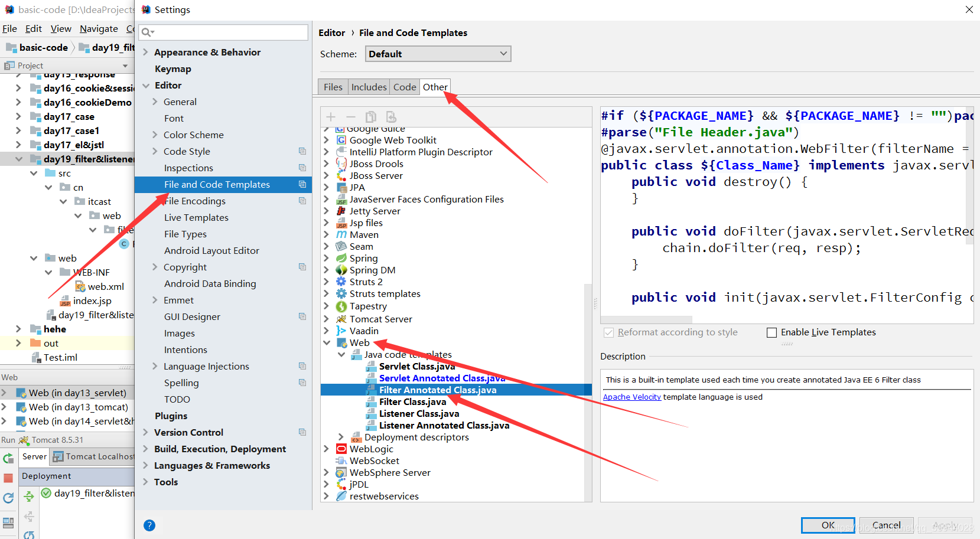This screenshot has height=539, width=980.
Task: Switch to the Files tab
Action: tap(333, 87)
